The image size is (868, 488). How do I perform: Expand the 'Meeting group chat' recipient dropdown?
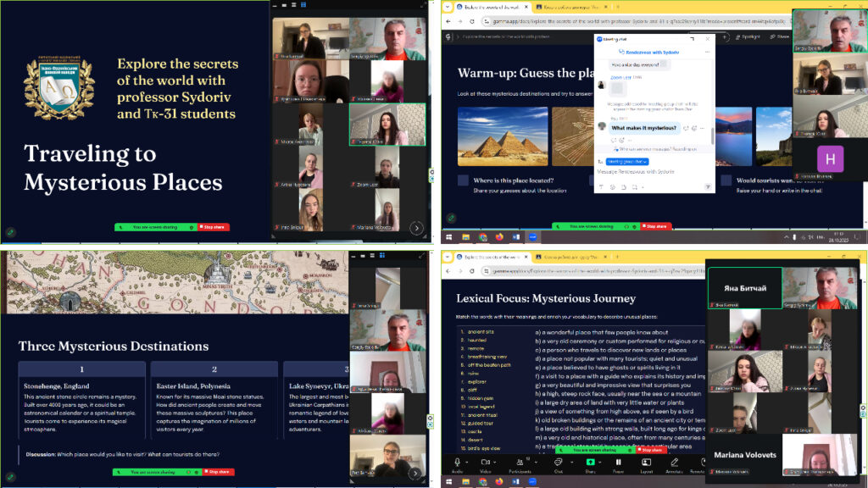627,161
